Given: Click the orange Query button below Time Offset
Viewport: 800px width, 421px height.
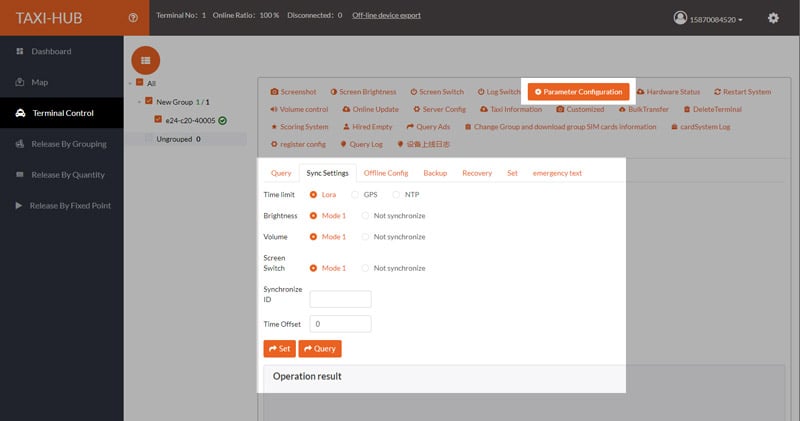Looking at the screenshot, I should 320,349.
